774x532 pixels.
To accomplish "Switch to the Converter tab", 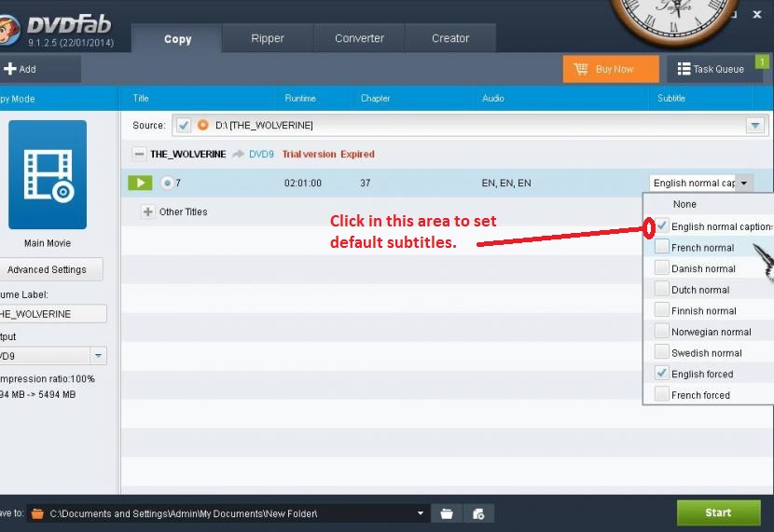I will (x=359, y=38).
